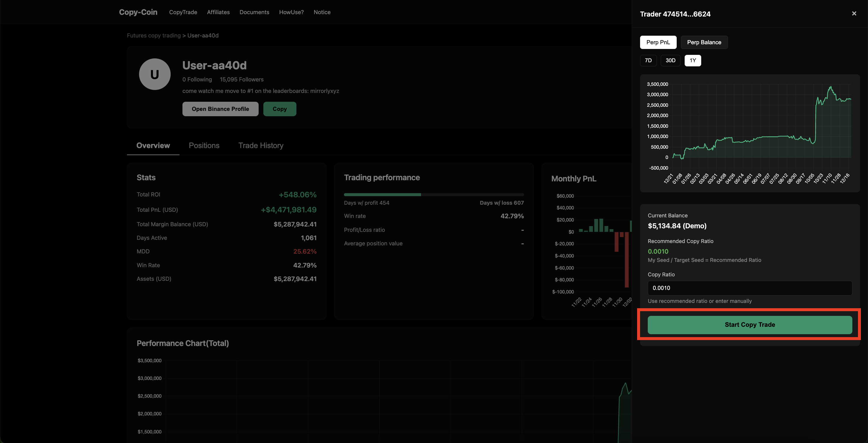Click Total PnL value +$4,471,981.49
The height and width of the screenshot is (443, 868).
288,210
